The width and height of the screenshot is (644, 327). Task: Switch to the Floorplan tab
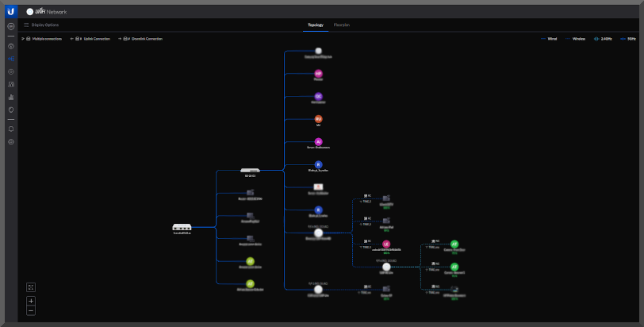342,25
